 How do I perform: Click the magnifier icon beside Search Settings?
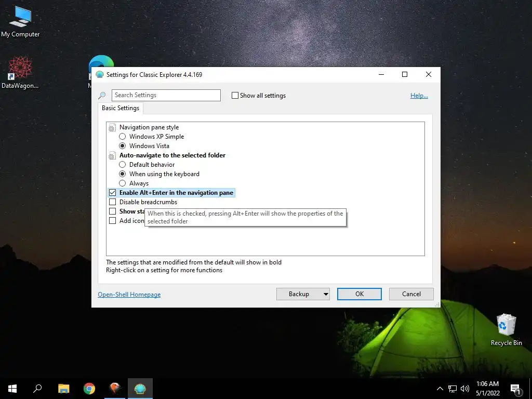[x=102, y=96]
